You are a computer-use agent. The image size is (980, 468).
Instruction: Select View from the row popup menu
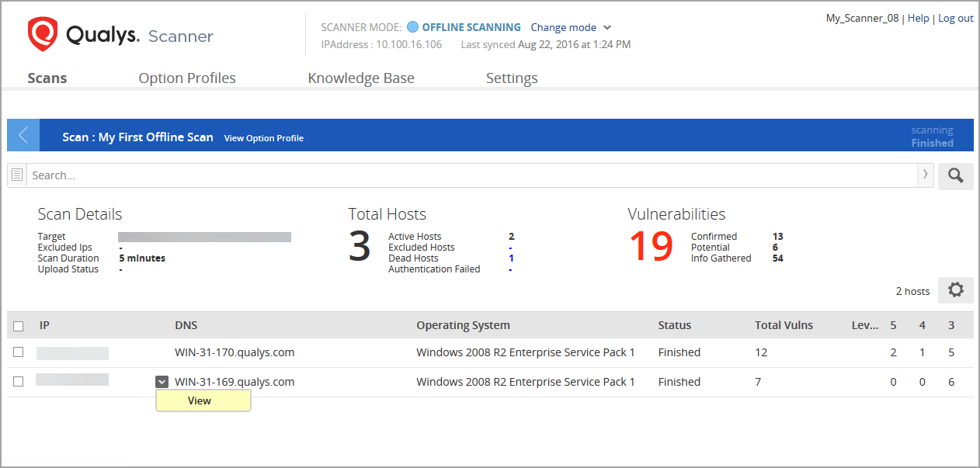tap(200, 400)
